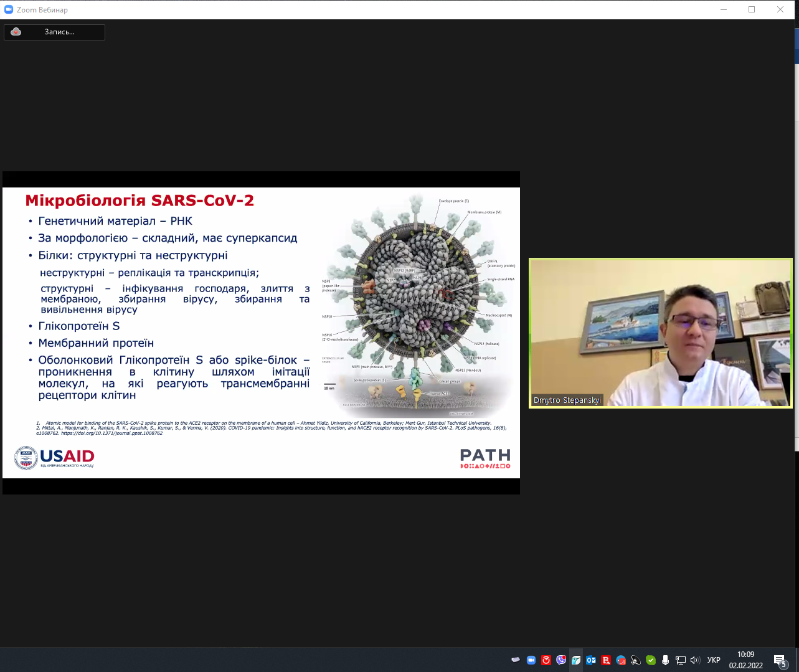The height and width of the screenshot is (672, 799).
Task: Click the speaker volume tray icon
Action: [695, 660]
